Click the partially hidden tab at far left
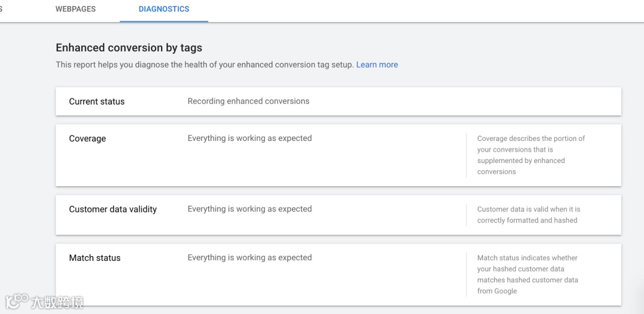This screenshot has width=644, height=314. [x=1, y=10]
